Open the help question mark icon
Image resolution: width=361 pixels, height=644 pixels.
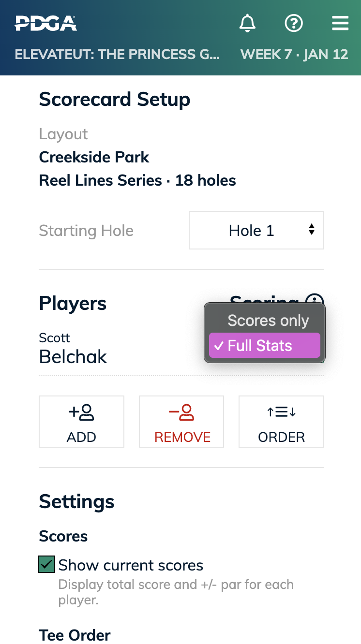(x=294, y=23)
